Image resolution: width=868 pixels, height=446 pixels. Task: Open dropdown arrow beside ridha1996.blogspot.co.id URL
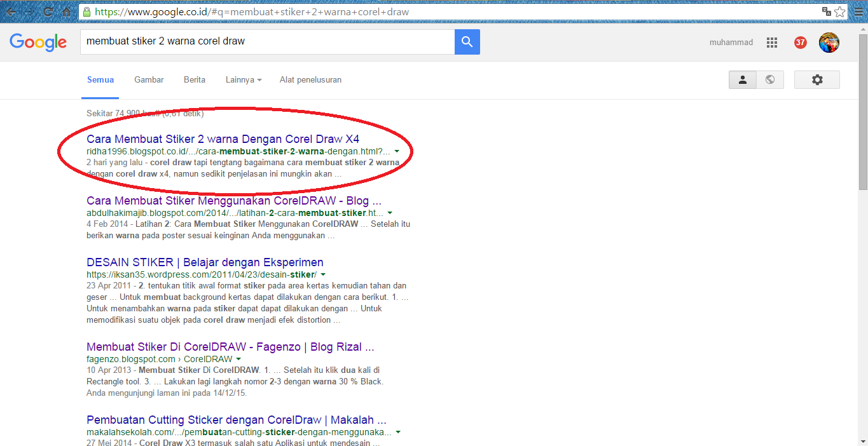pos(397,151)
